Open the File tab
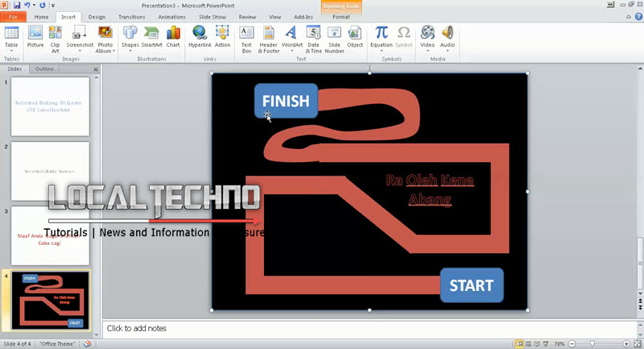The height and width of the screenshot is (349, 644). tap(13, 17)
